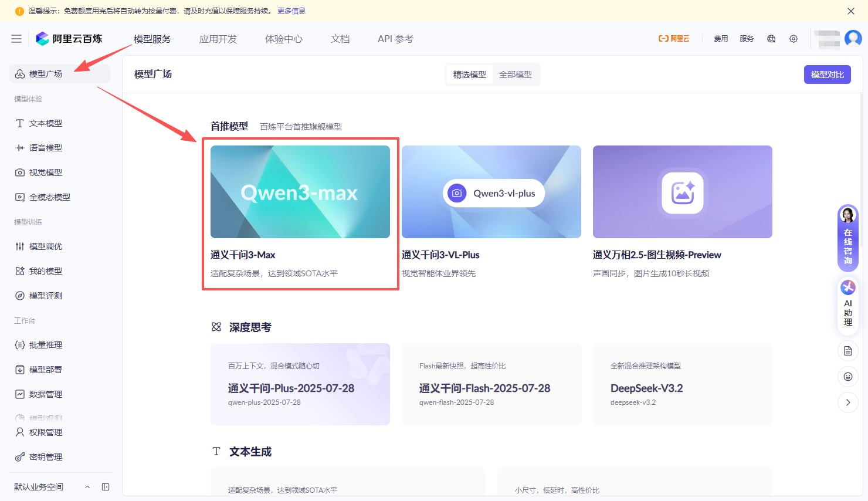
Task: Open the hamburger menu icon
Action: pos(16,39)
